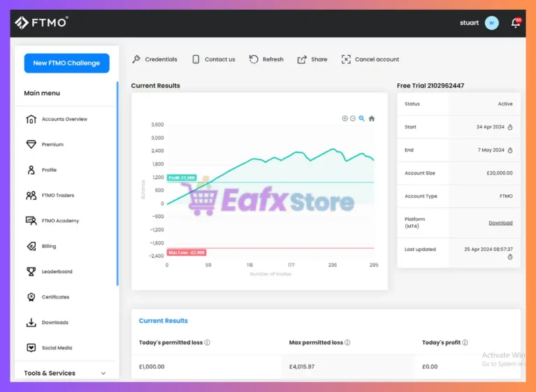The width and height of the screenshot is (536, 392).
Task: Click the Credentials key icon
Action: [x=136, y=59]
